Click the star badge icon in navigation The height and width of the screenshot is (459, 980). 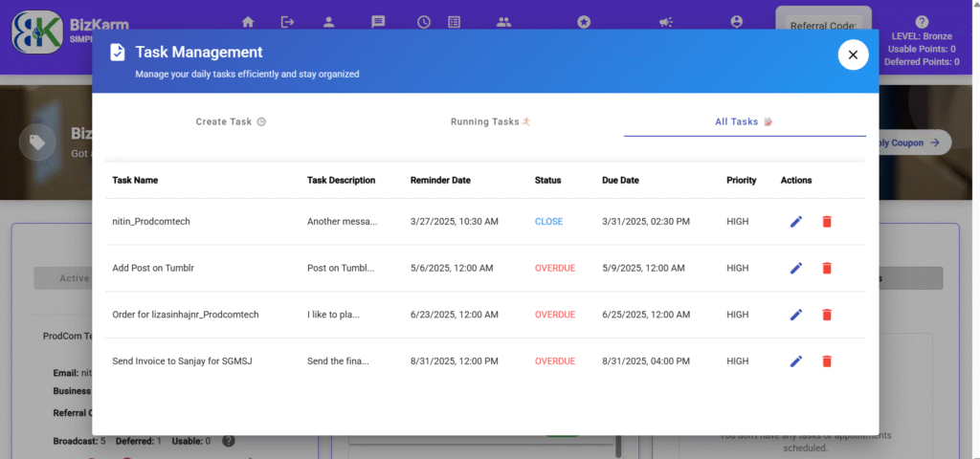pos(584,22)
